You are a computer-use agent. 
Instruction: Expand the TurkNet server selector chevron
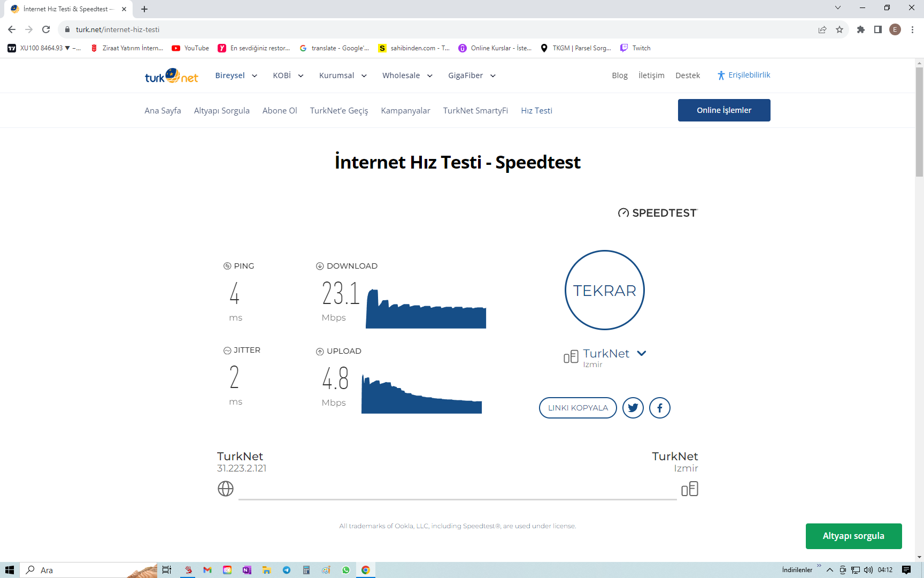[x=642, y=353]
